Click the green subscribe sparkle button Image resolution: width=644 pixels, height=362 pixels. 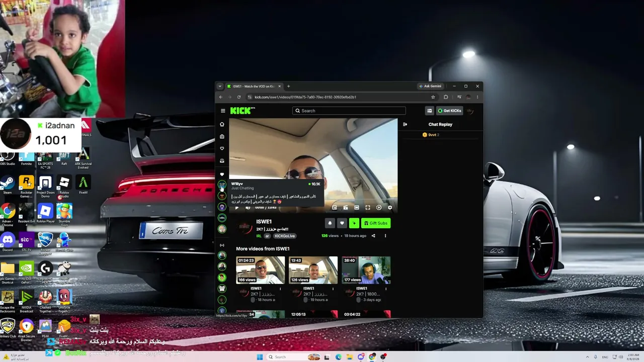354,223
